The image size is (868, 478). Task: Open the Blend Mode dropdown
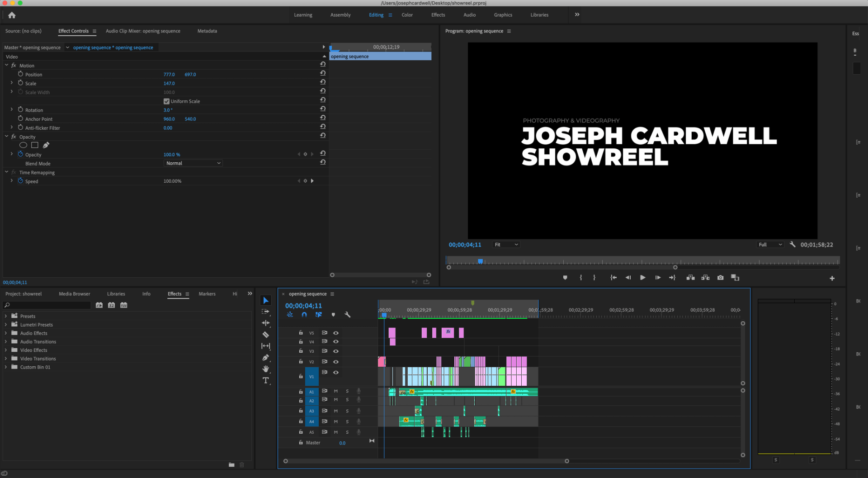(193, 163)
